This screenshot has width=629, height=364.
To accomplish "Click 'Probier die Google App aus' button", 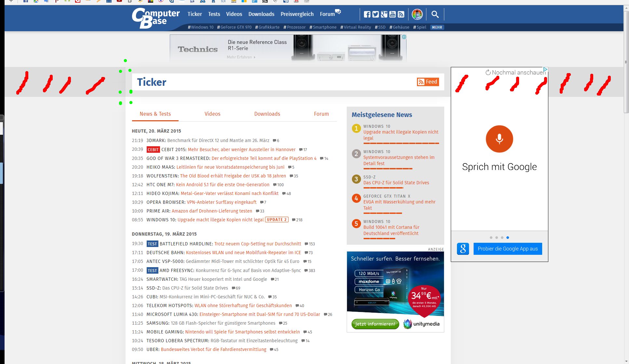I will coord(507,249).
